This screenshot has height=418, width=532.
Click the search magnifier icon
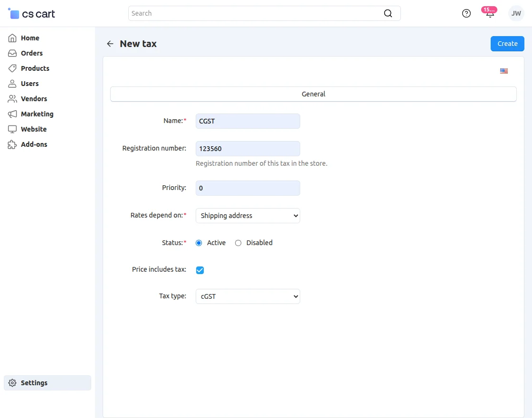388,13
